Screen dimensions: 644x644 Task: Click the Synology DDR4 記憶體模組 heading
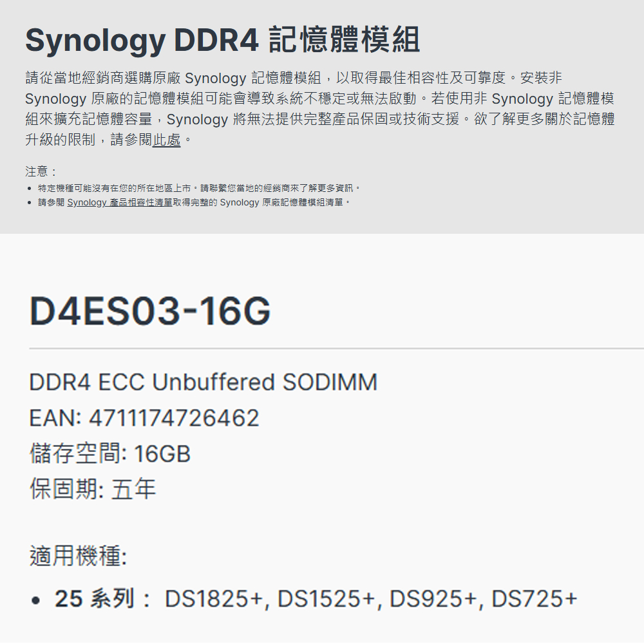point(222,40)
